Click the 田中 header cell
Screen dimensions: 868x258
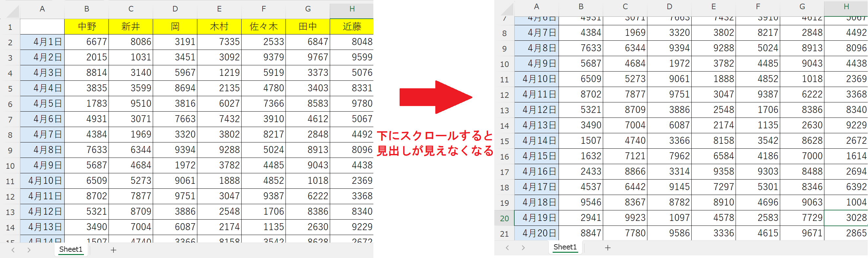pyautogui.click(x=308, y=27)
